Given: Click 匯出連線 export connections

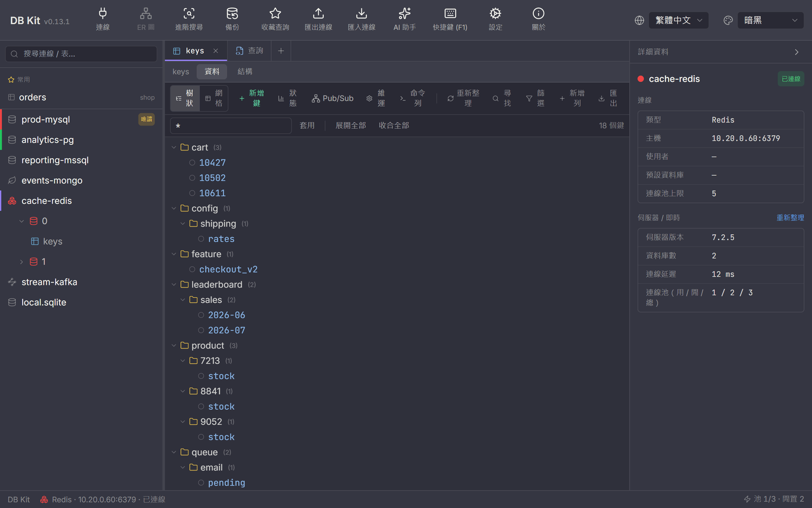Looking at the screenshot, I should (318, 20).
